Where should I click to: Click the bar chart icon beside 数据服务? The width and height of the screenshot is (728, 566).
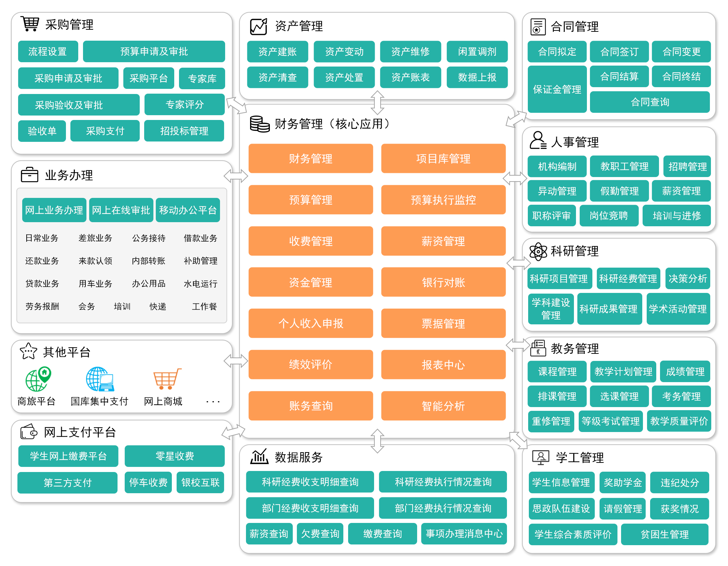pyautogui.click(x=259, y=457)
